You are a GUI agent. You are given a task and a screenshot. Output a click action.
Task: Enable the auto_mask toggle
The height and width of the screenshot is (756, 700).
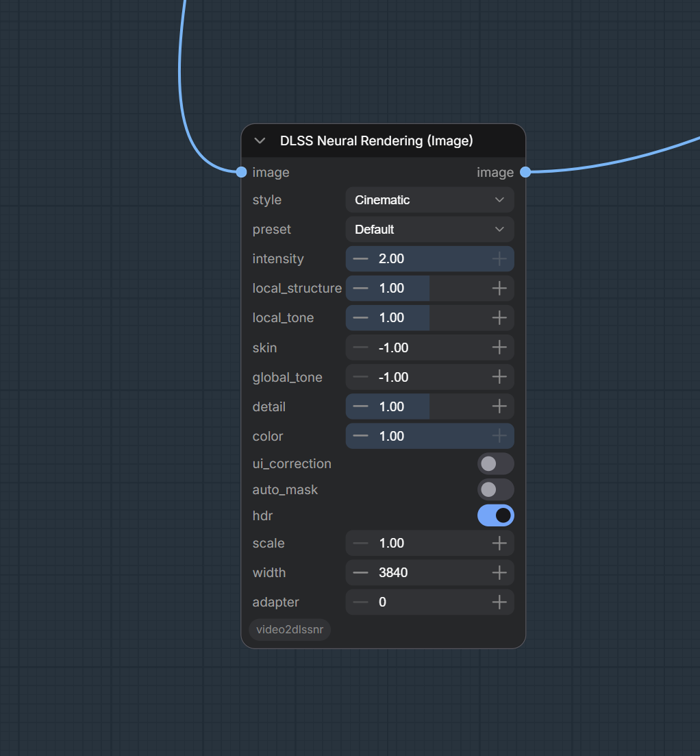tap(496, 490)
